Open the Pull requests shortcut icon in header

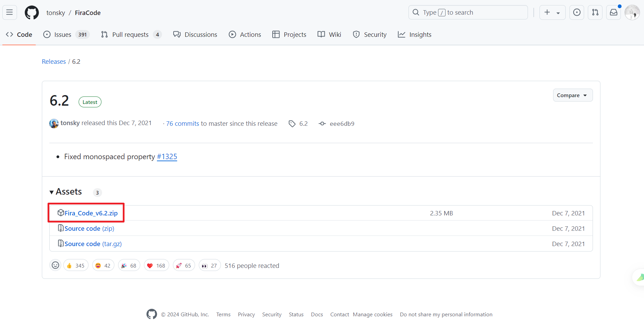595,13
